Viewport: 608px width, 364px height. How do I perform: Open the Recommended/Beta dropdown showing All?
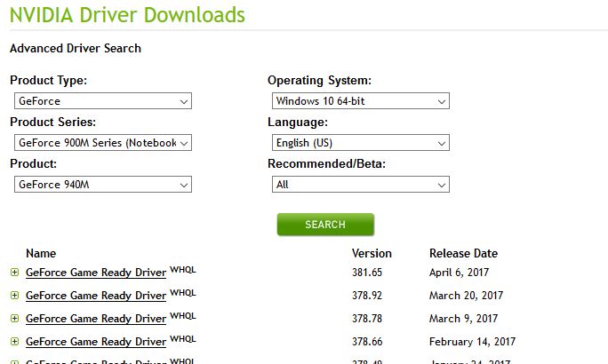[361, 185]
